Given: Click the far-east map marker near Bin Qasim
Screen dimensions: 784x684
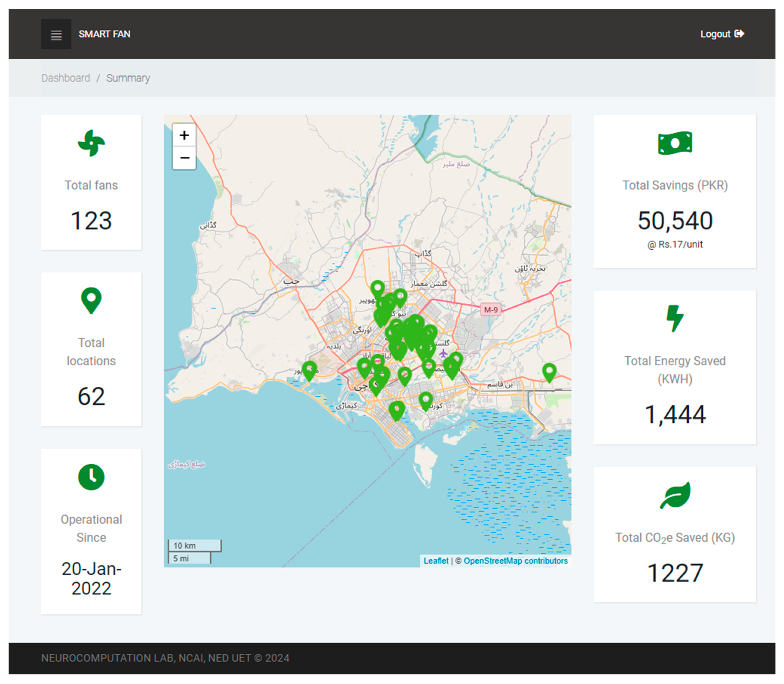Looking at the screenshot, I should 549,371.
